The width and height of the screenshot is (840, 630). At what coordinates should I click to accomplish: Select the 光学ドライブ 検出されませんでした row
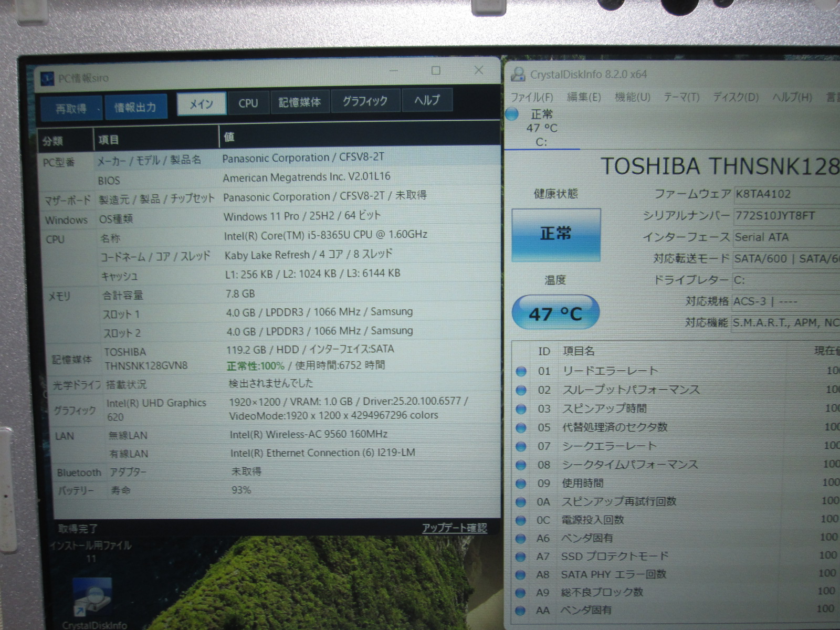tap(276, 383)
